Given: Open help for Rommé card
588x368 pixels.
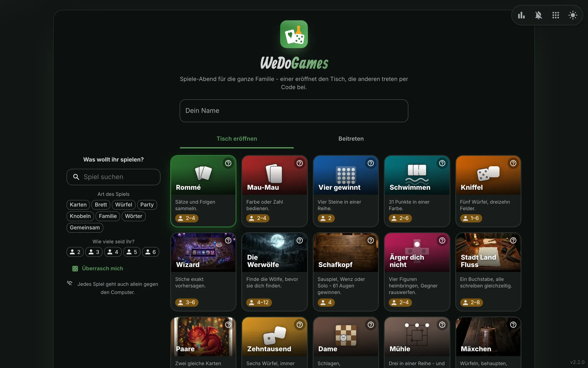Looking at the screenshot, I should coord(228,163).
